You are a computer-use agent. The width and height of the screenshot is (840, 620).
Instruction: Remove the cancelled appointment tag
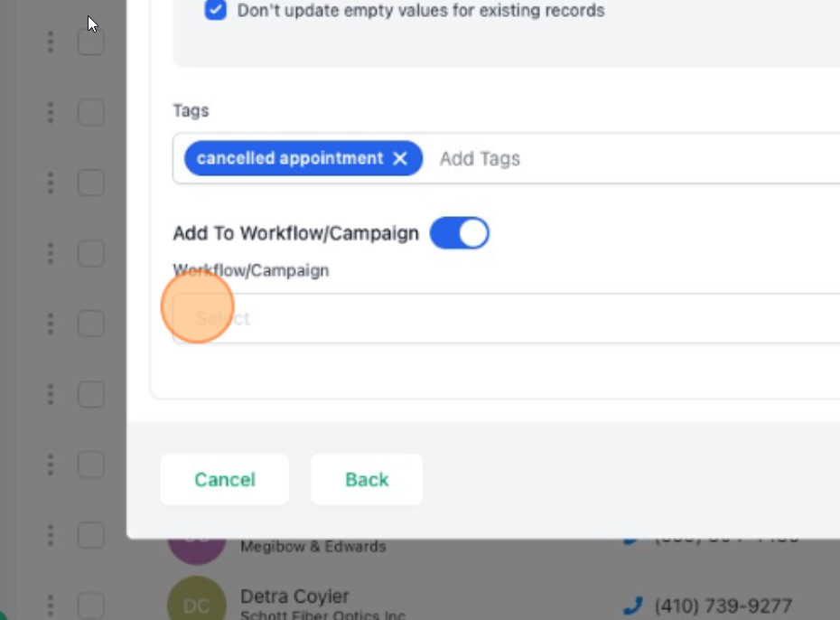[399, 159]
